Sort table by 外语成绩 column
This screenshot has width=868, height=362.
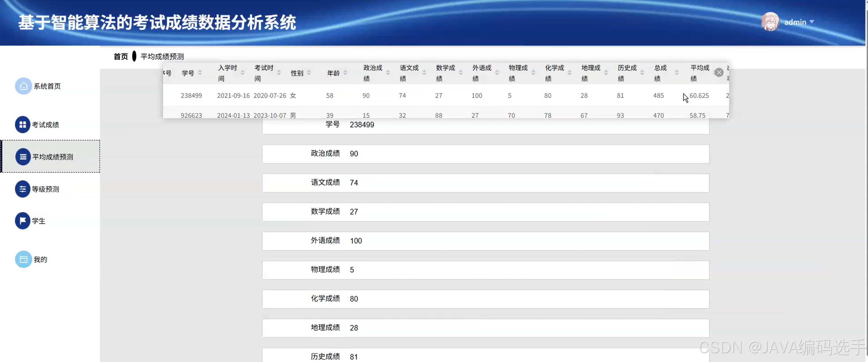(497, 73)
